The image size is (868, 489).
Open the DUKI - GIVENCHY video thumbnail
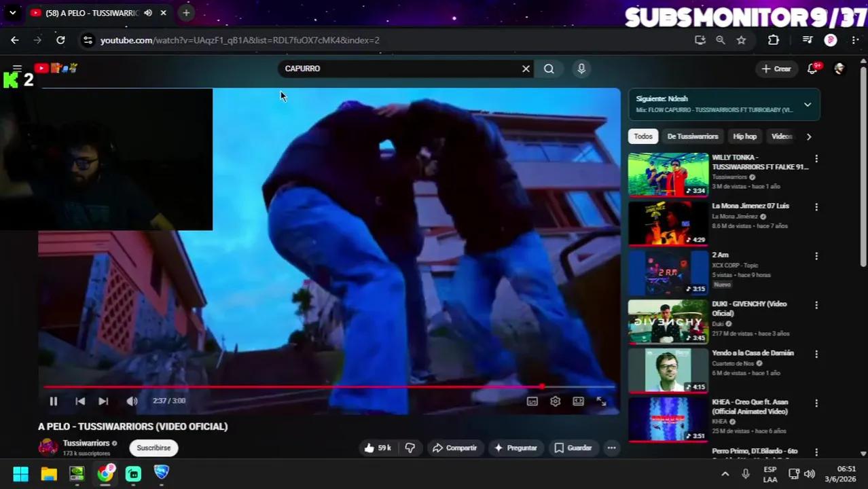tap(668, 321)
